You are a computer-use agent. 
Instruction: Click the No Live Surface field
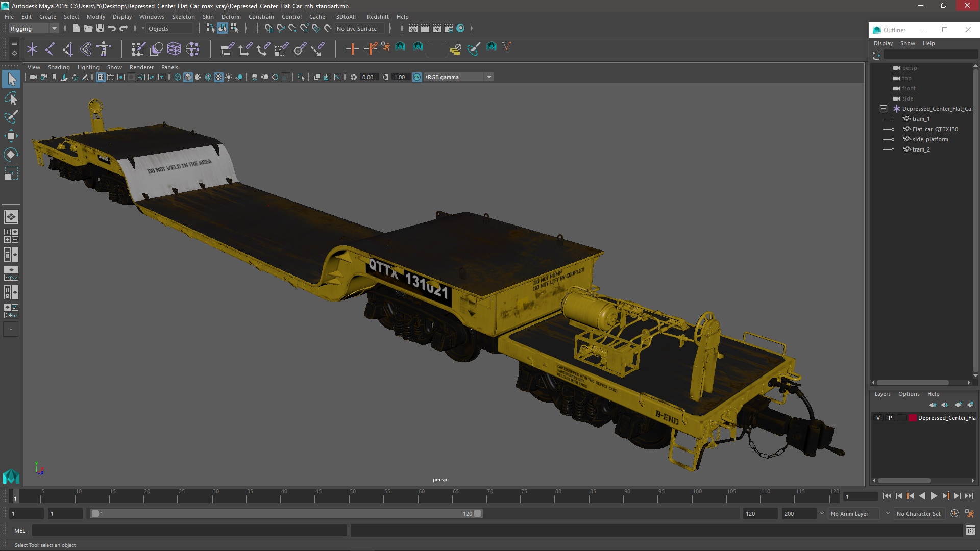[357, 29]
